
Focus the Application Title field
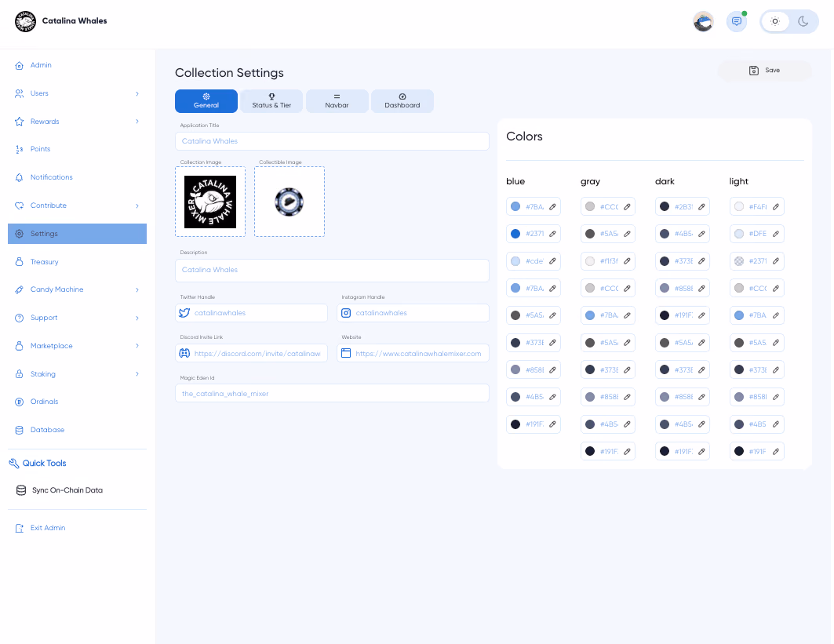tap(332, 141)
